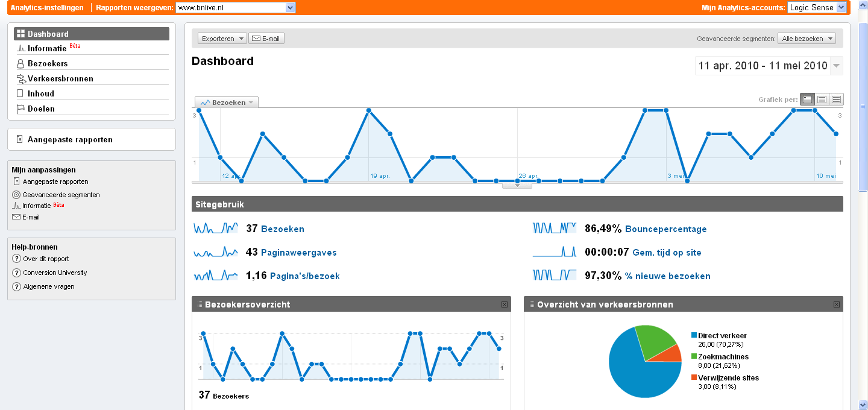Open the Exporteren dropdown button
This screenshot has width=868, height=410.
click(x=222, y=39)
